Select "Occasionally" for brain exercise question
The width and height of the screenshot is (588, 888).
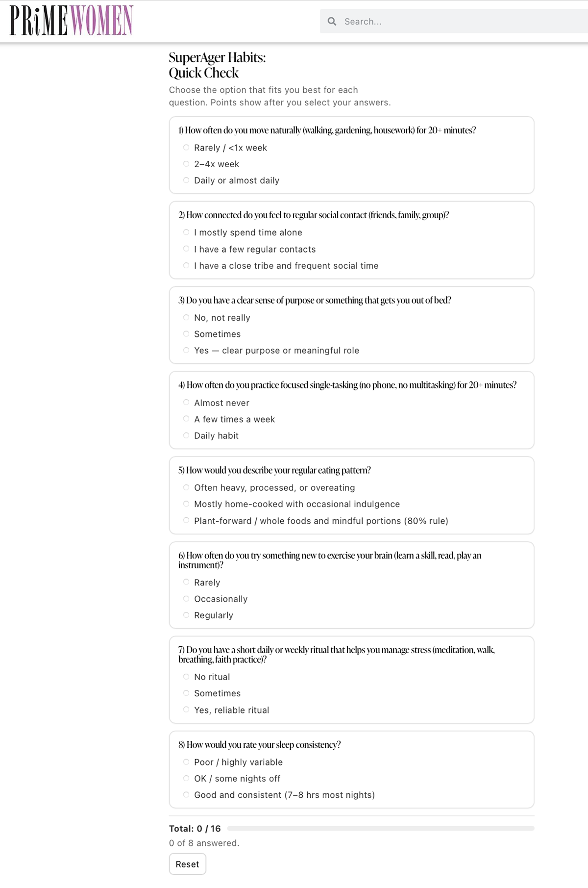[x=186, y=599]
